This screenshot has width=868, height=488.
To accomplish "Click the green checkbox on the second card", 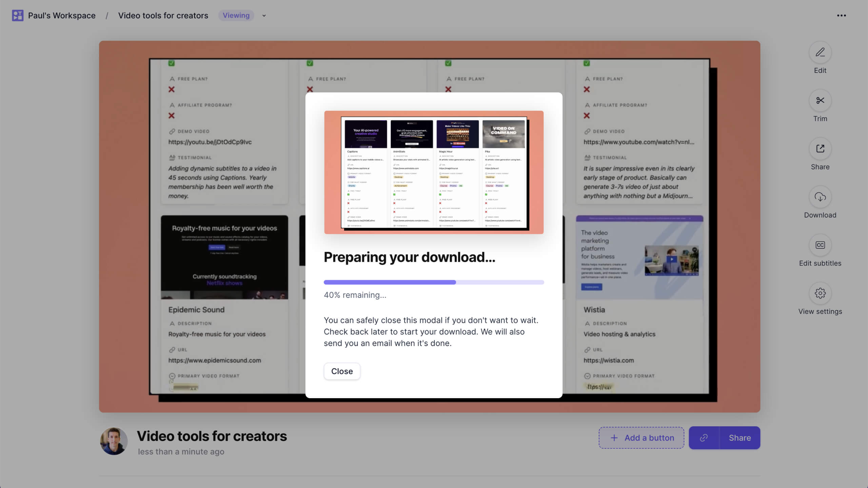I will 310,63.
